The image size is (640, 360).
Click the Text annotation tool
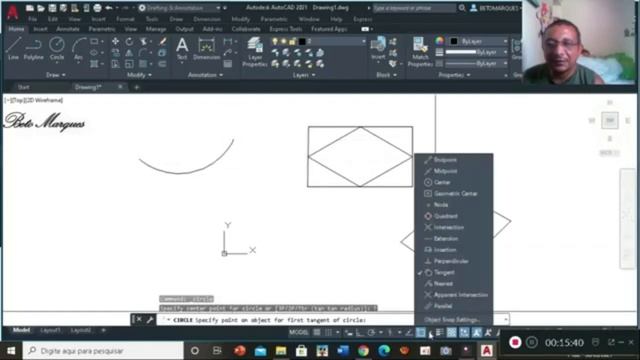click(182, 48)
